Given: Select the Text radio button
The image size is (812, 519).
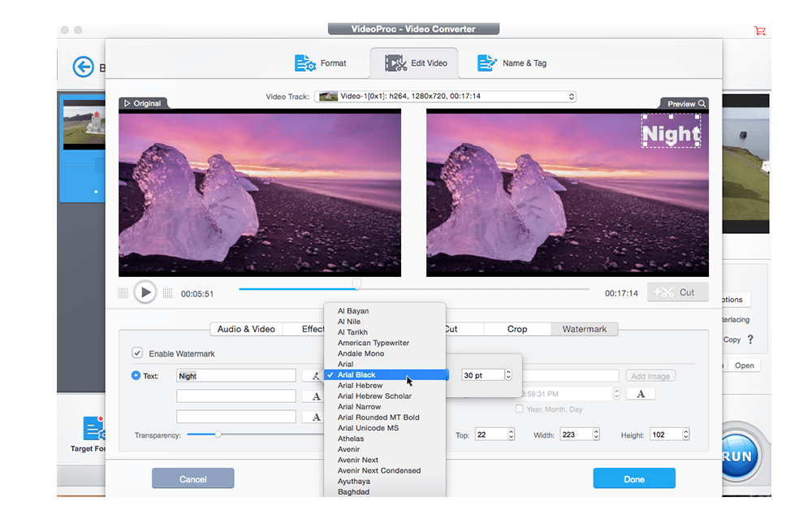Looking at the screenshot, I should tap(136, 376).
